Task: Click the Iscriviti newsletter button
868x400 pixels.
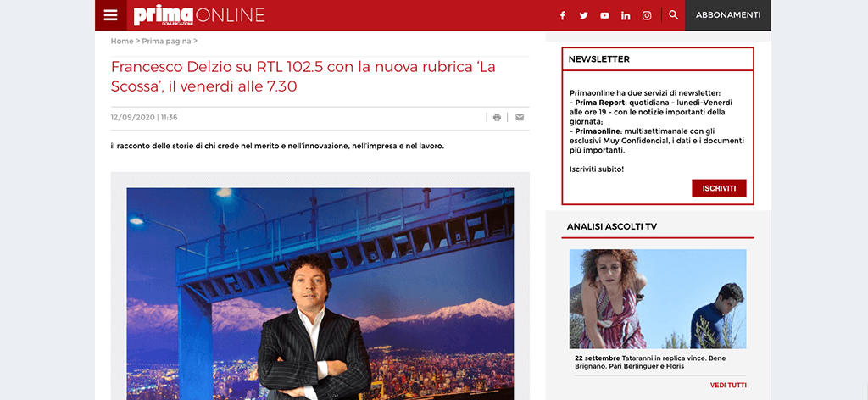Action: (719, 188)
